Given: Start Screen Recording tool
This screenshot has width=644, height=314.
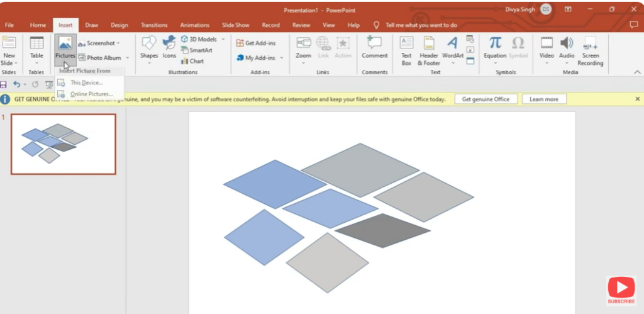Looking at the screenshot, I should (x=590, y=50).
